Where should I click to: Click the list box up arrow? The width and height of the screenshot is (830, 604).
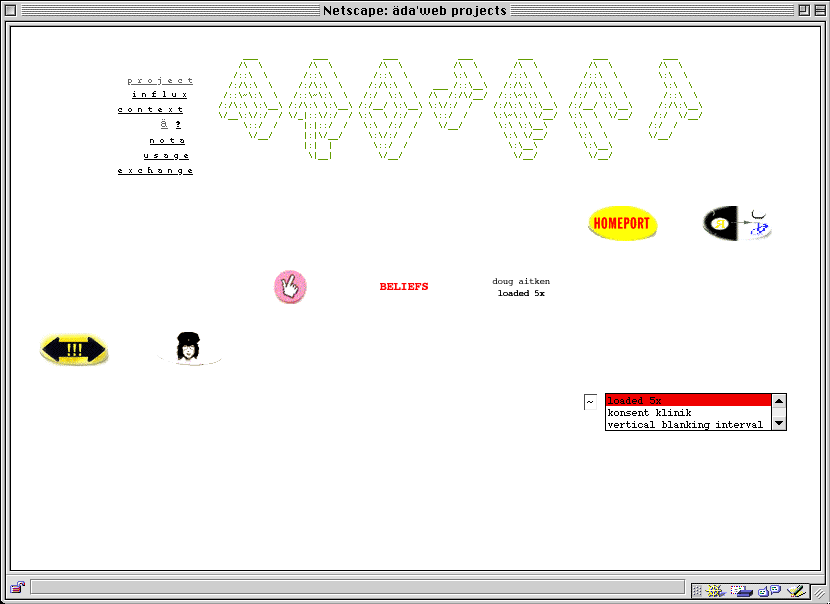[x=779, y=401]
